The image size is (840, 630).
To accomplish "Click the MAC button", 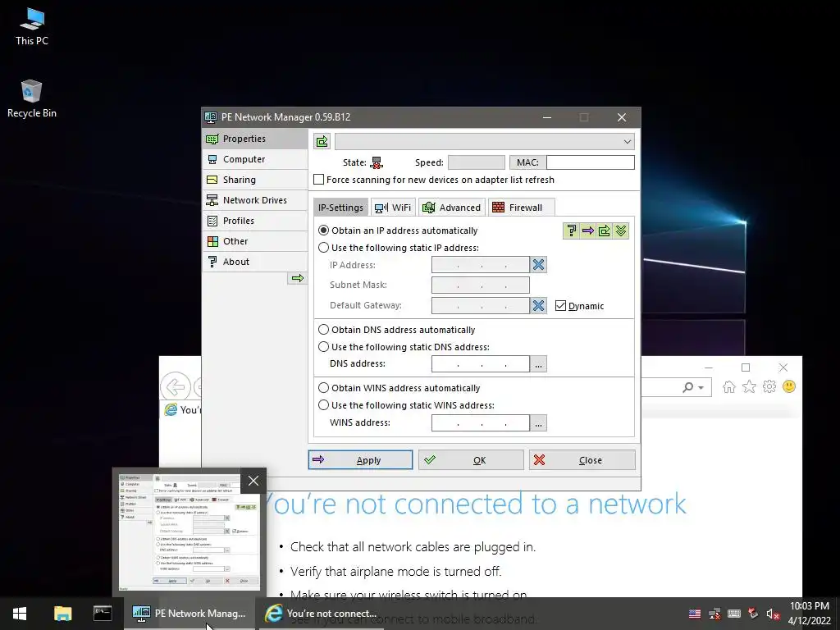I will pyautogui.click(x=527, y=162).
